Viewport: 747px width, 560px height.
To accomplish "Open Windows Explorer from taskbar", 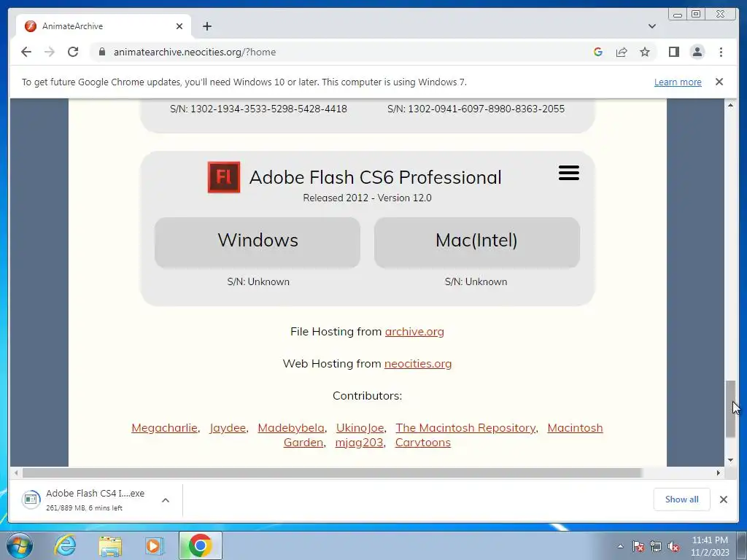I will click(110, 545).
